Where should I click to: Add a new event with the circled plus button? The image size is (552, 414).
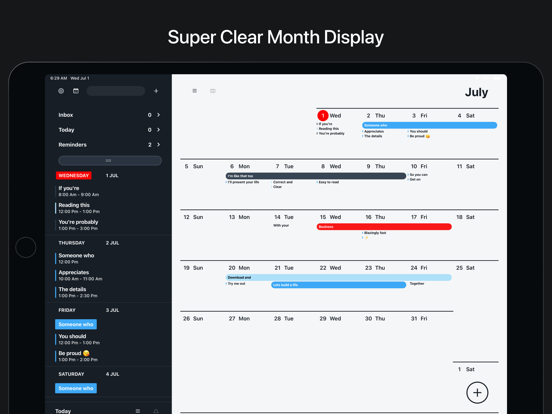(477, 393)
